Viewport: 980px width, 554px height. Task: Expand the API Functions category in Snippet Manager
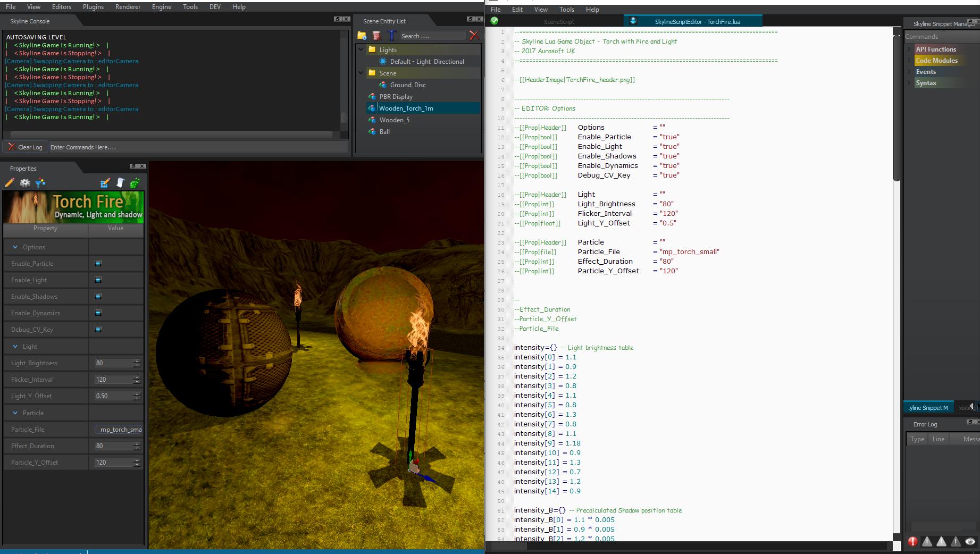(x=908, y=49)
